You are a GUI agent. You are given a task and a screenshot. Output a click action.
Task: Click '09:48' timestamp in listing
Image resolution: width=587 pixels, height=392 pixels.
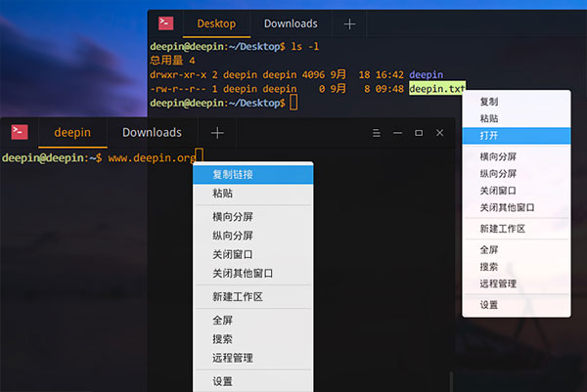tap(389, 89)
